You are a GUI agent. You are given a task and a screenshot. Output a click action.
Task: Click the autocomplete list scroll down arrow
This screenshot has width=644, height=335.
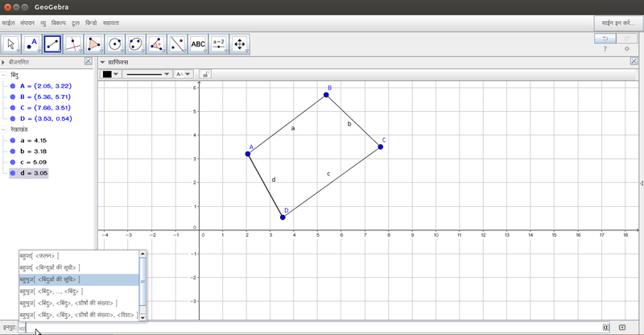point(142,317)
